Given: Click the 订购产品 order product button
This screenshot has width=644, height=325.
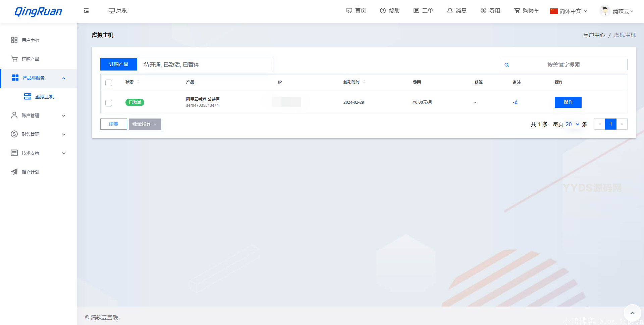Looking at the screenshot, I should point(118,64).
